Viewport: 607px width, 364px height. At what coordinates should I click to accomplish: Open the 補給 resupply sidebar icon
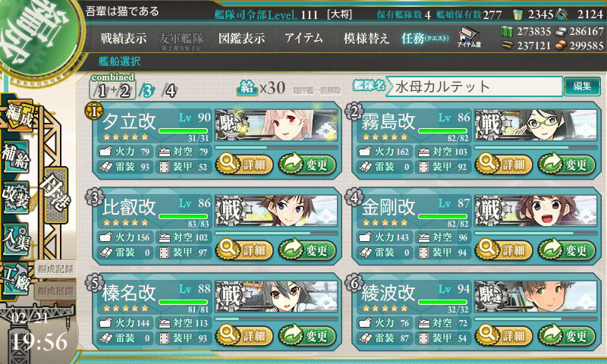coord(16,158)
